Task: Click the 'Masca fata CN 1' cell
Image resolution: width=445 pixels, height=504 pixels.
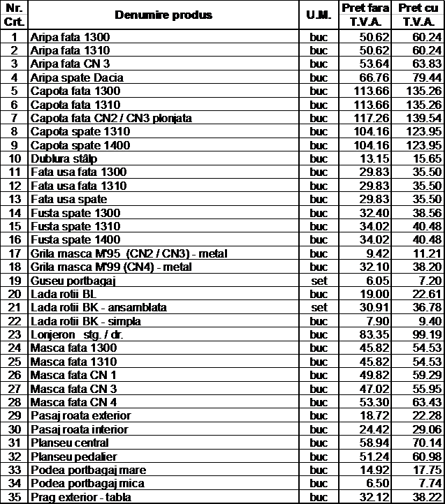Action: pos(163,375)
